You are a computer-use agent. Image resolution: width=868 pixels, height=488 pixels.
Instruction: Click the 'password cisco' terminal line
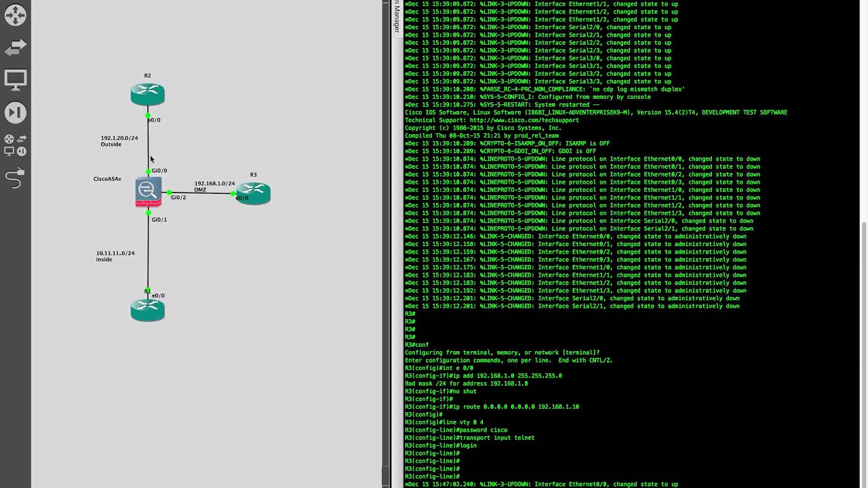[x=456, y=430]
